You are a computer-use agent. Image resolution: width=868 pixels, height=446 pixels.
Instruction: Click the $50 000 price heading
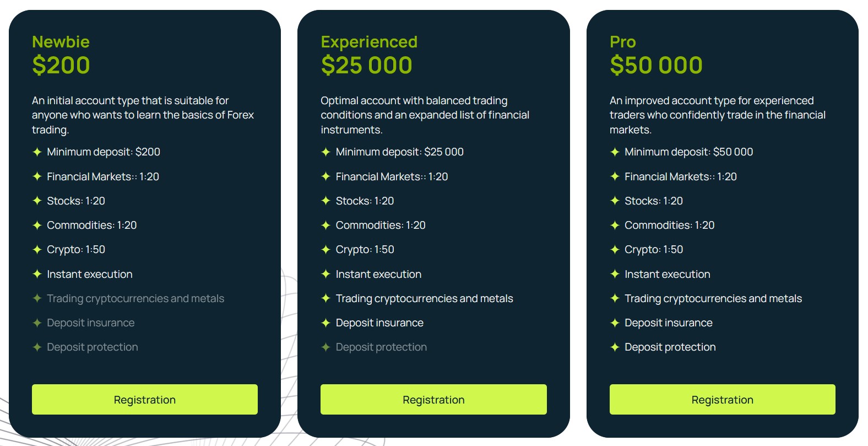tap(656, 65)
